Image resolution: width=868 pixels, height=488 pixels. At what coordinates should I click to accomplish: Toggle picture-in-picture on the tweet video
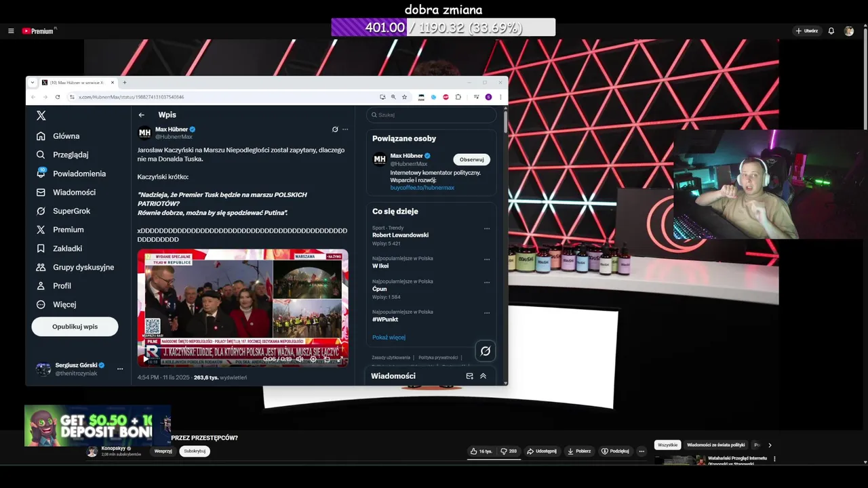327,359
